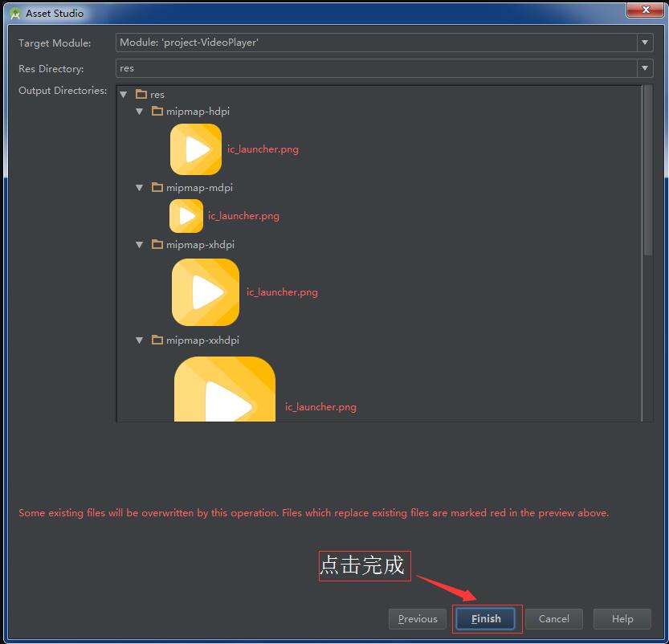Select the mipmap-xxhdpi tree label
Viewport: 669px width, 644px height.
[202, 340]
